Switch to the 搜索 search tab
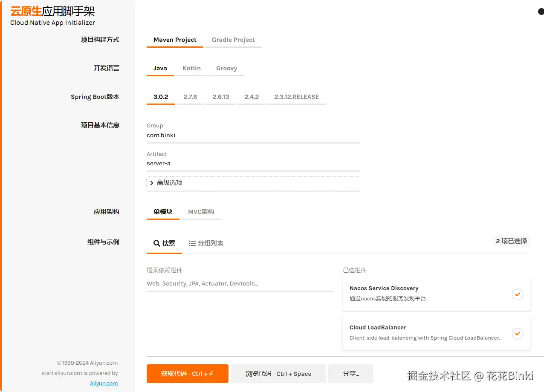This screenshot has height=392, width=544. point(164,243)
